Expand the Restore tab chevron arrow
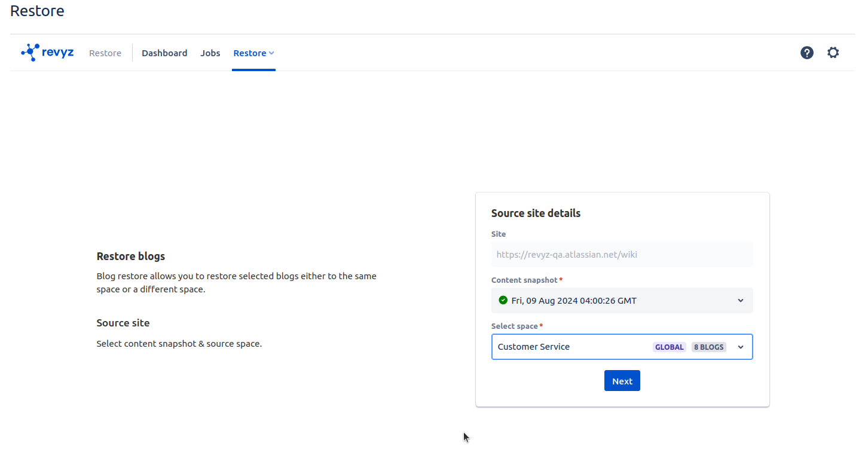This screenshot has height=449, width=868. (x=271, y=53)
